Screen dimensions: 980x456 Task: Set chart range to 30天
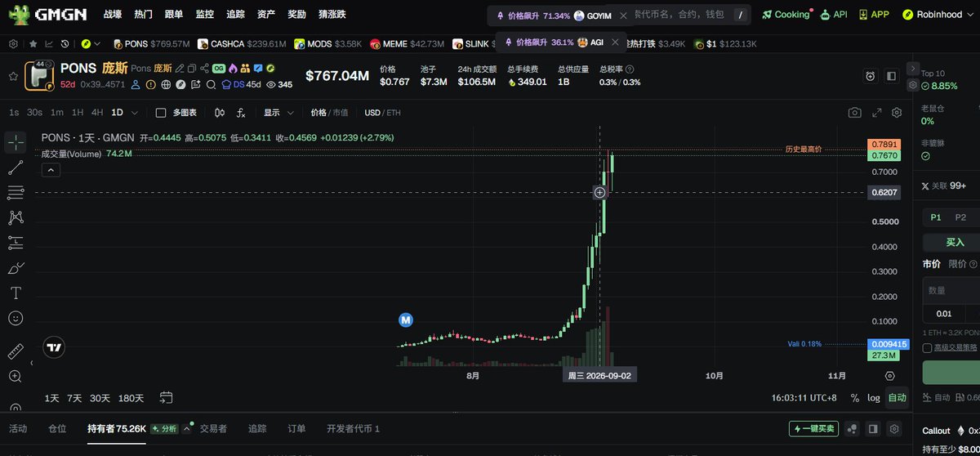tap(100, 398)
